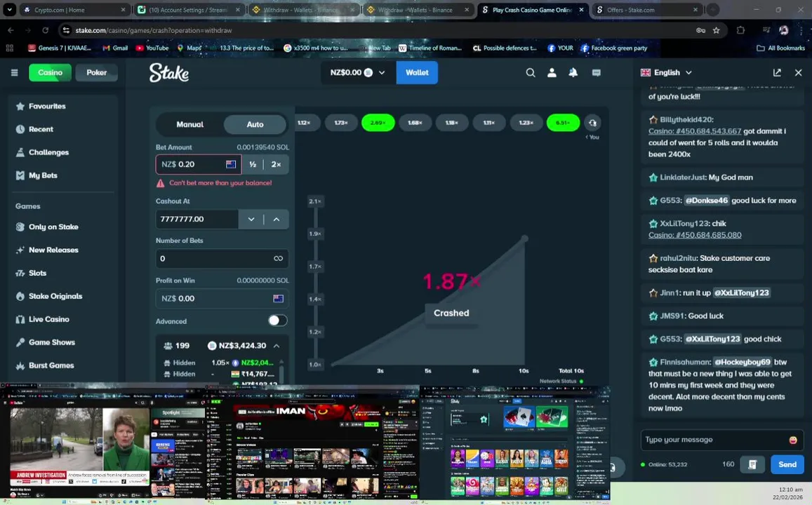Decrease Cashout At with down chevron
Screen dimensions: 812x505
pos(251,220)
